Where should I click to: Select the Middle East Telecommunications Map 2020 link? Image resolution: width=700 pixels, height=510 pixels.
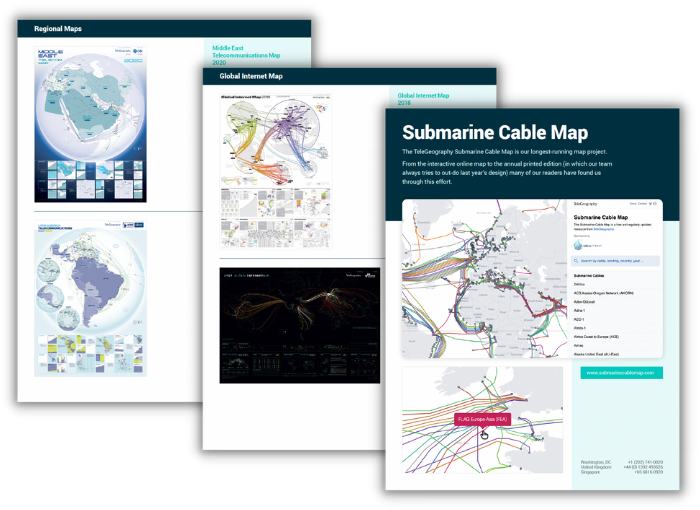coord(246,54)
